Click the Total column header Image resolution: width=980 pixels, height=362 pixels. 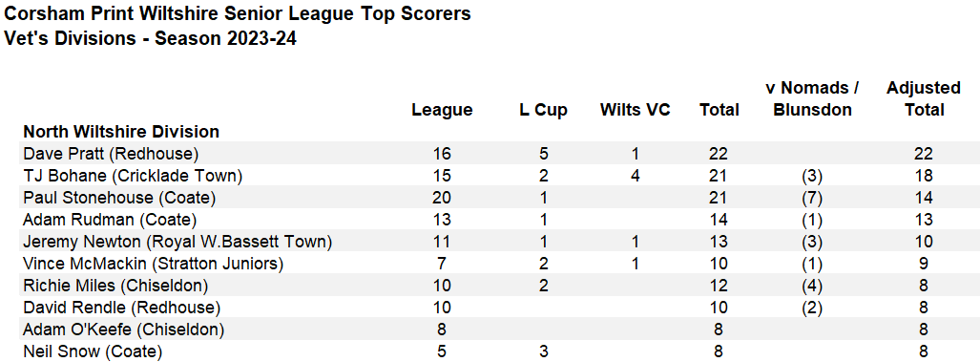719,110
